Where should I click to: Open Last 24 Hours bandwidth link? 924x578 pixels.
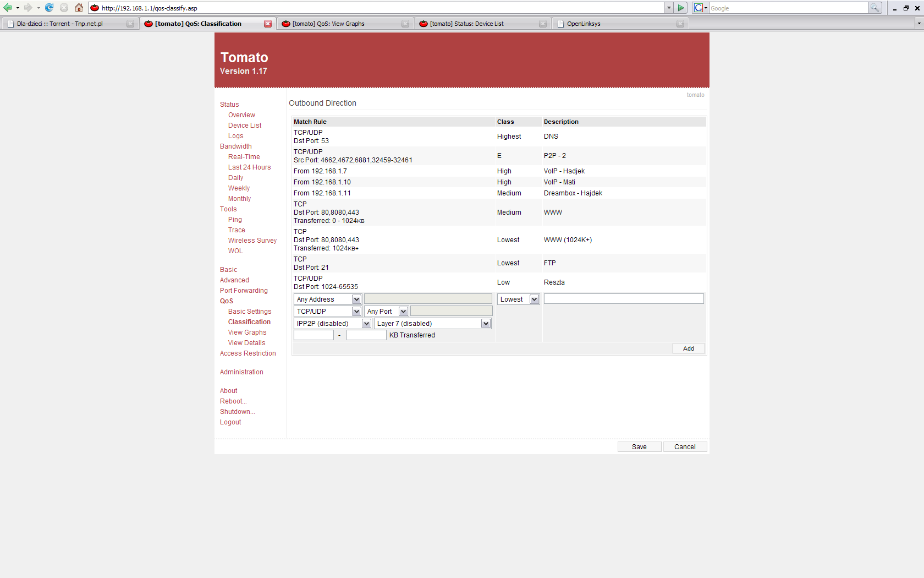click(249, 167)
